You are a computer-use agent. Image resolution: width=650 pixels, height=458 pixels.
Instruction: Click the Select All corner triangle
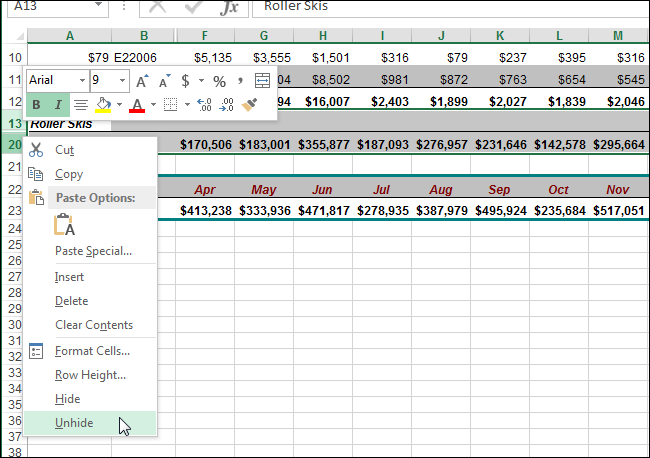coord(19,36)
